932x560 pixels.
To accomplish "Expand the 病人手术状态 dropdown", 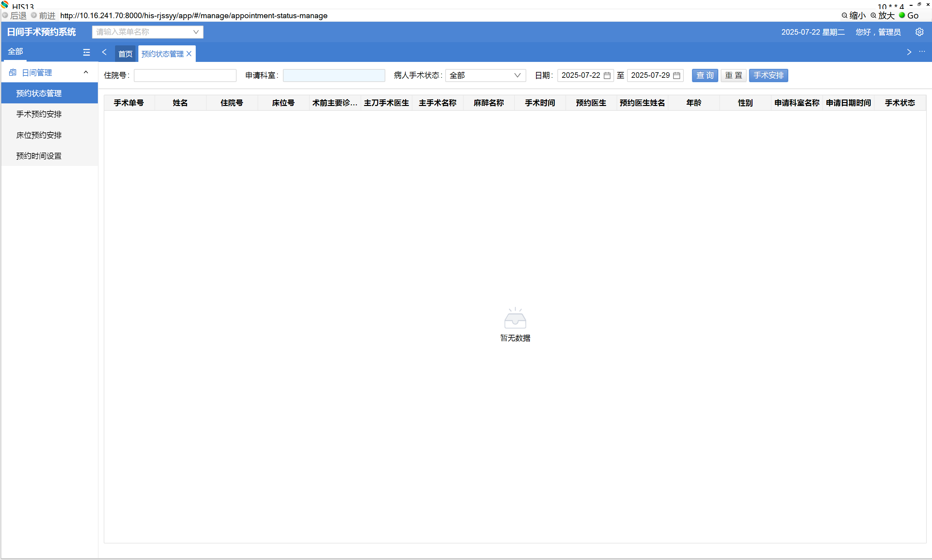I will tap(485, 76).
